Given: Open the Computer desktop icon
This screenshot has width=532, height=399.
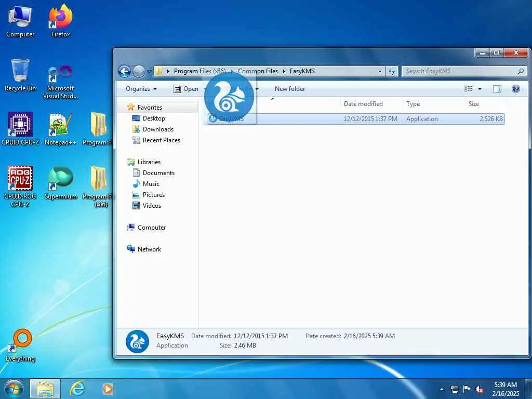Looking at the screenshot, I should point(20,20).
